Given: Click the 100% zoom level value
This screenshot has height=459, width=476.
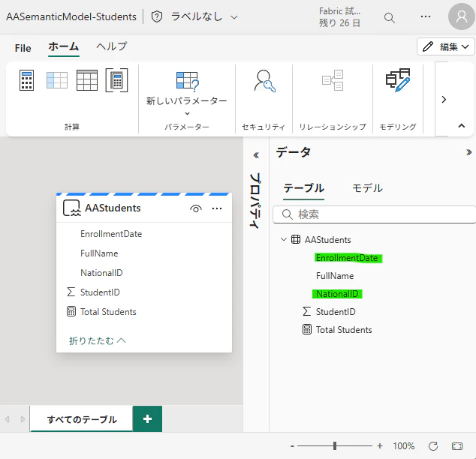Looking at the screenshot, I should [x=403, y=446].
